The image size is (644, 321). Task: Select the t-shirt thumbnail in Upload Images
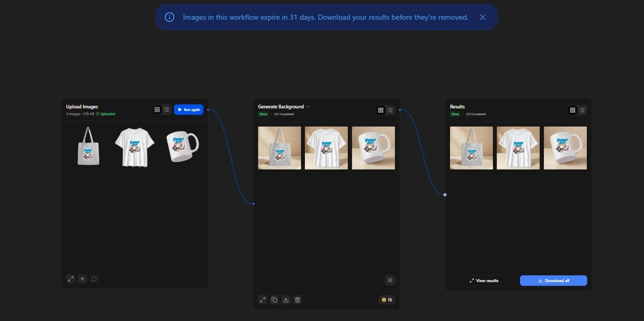coord(135,147)
